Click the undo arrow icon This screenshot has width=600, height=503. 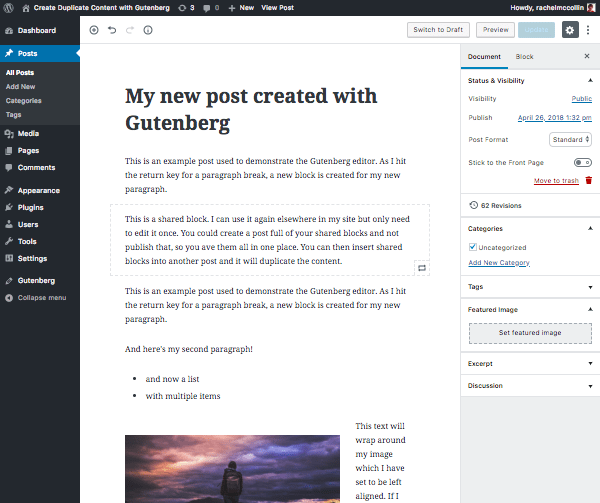(x=112, y=30)
